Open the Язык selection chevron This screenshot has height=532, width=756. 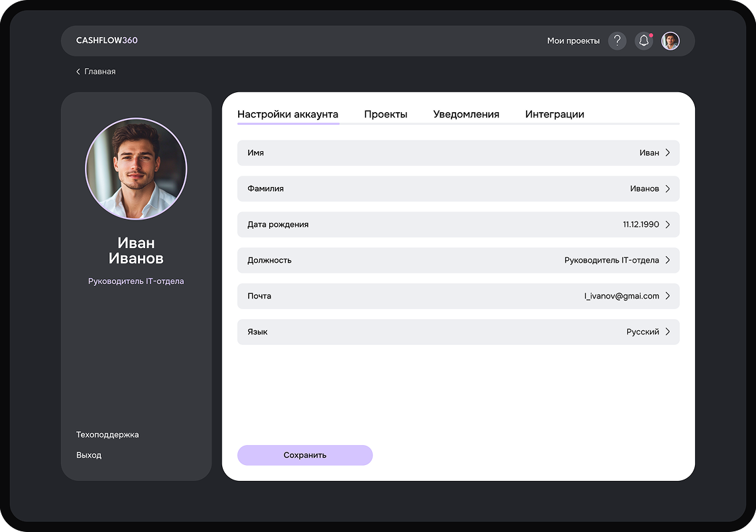(x=668, y=332)
